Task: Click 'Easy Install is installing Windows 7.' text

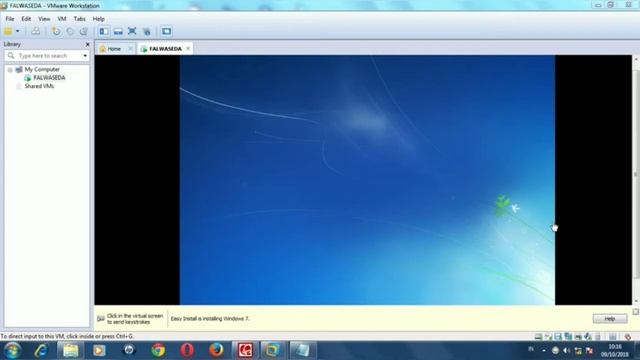Action: (210, 319)
